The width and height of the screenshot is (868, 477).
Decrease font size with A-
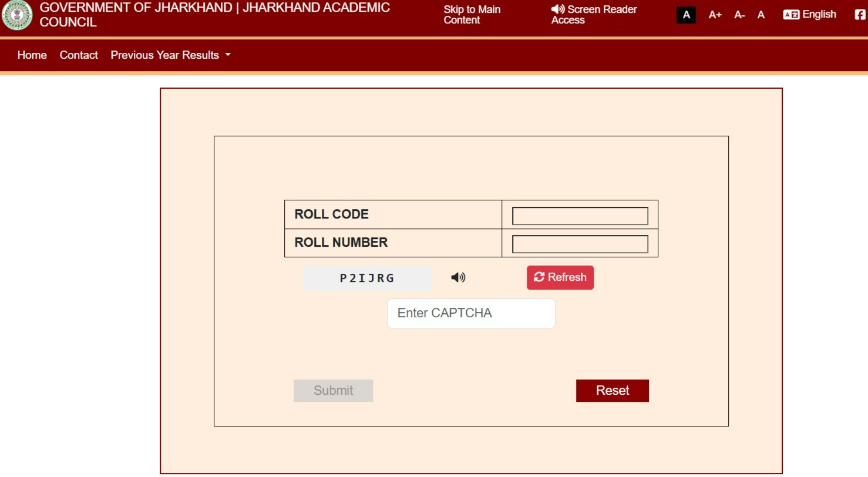tap(739, 15)
